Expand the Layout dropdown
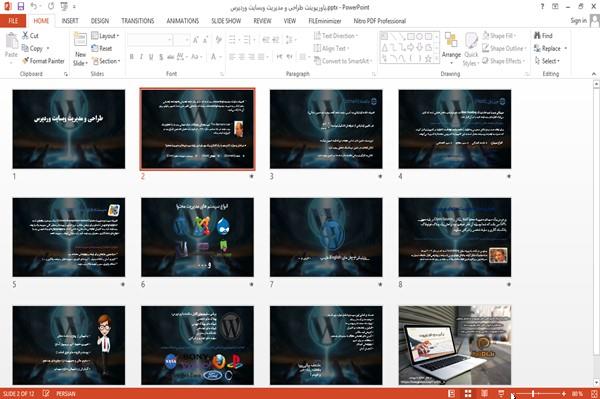The height and width of the screenshot is (399, 600). (x=106, y=36)
